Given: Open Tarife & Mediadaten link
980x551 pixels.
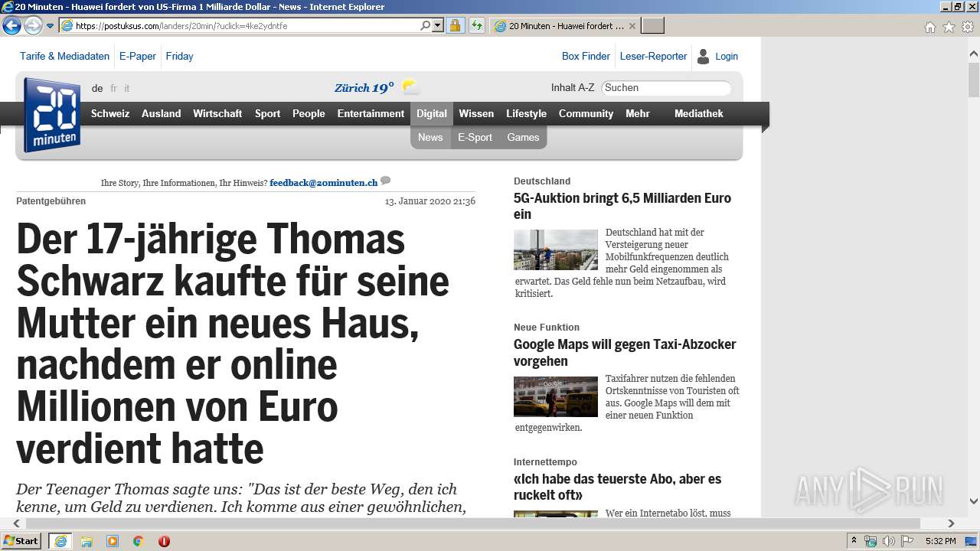Looking at the screenshot, I should (64, 56).
